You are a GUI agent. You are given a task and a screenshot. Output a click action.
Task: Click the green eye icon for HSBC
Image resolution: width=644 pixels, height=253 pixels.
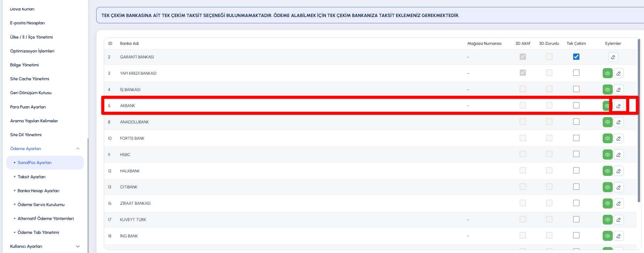pos(608,155)
